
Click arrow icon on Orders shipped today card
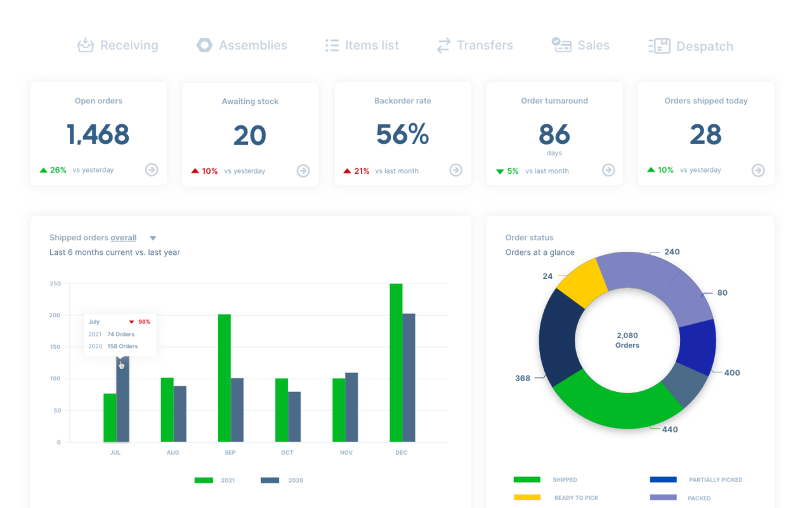tap(758, 170)
